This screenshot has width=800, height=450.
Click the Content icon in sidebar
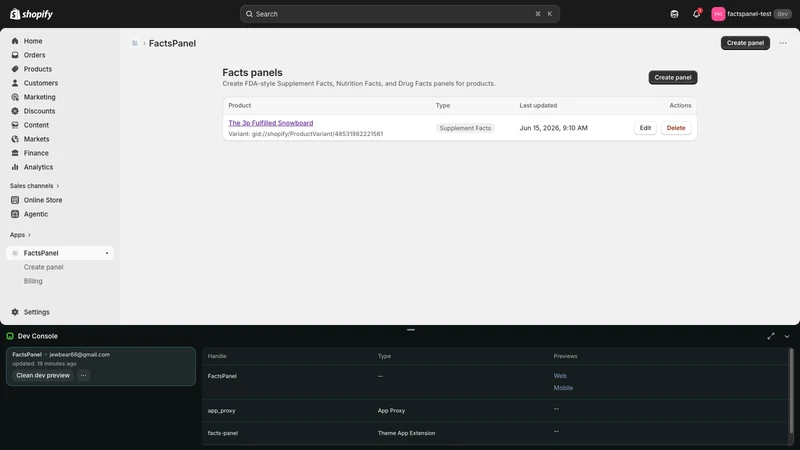click(x=15, y=125)
